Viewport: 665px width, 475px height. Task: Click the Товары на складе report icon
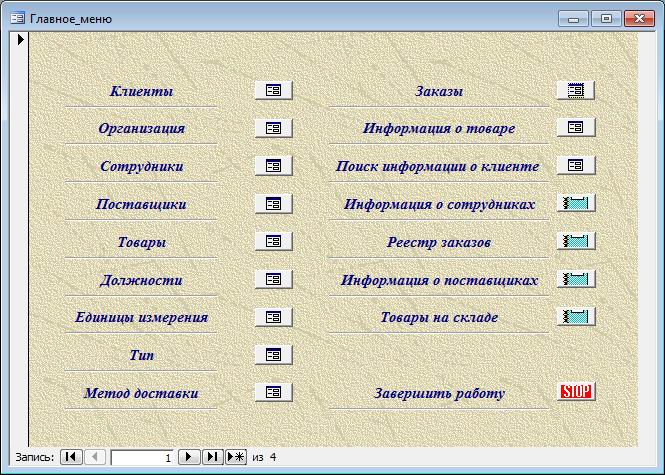pos(575,317)
